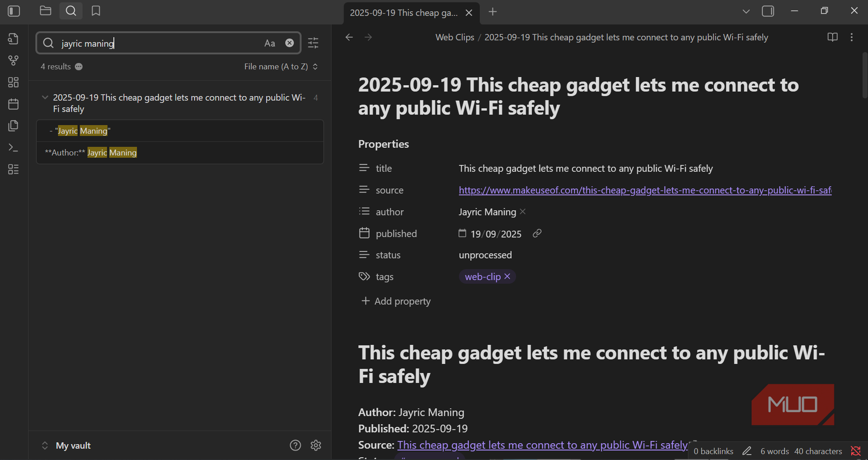Click 6 words count in status bar
This screenshot has height=460, width=868.
coord(774,451)
